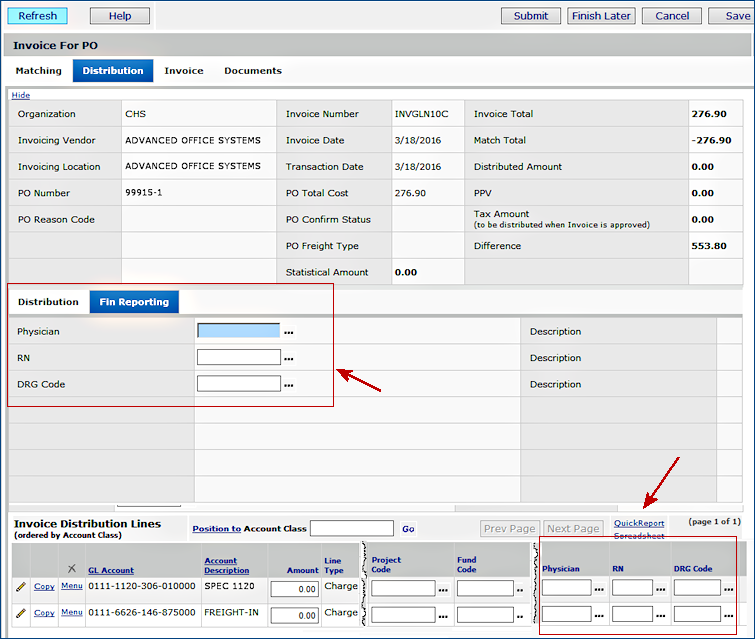755x639 pixels.
Task: Click Amount field for SPEC 1120 line
Action: click(294, 589)
